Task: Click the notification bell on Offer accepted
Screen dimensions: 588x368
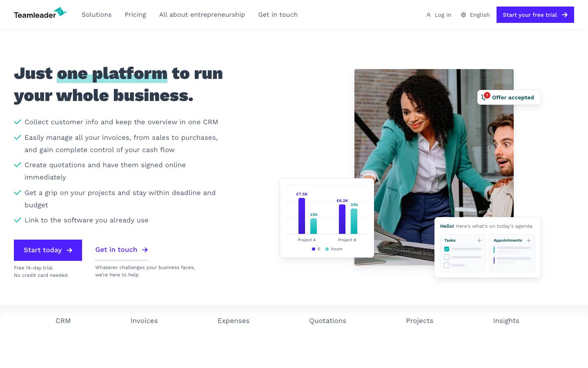Action: (484, 97)
